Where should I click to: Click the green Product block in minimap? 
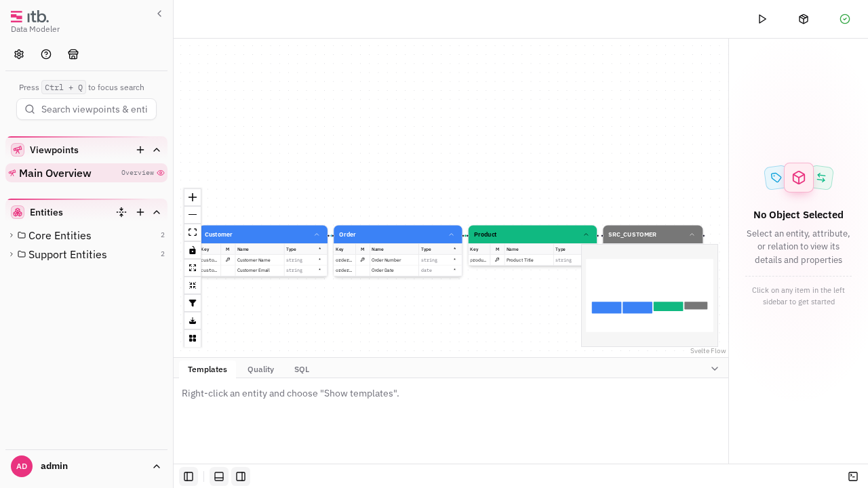coord(668,306)
